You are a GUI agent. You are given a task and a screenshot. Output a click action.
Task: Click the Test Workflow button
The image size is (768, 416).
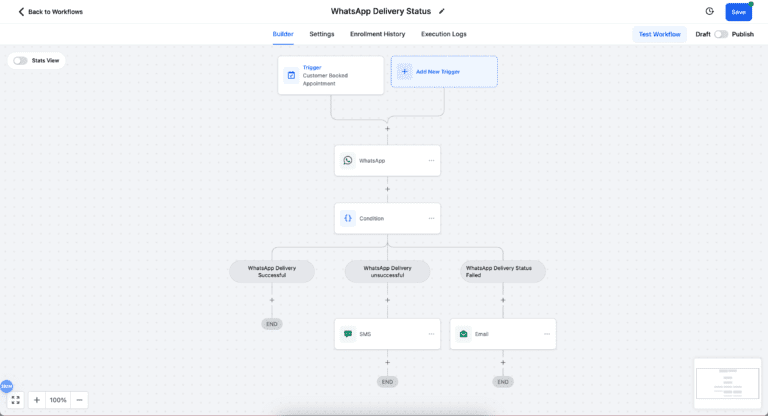pyautogui.click(x=659, y=34)
